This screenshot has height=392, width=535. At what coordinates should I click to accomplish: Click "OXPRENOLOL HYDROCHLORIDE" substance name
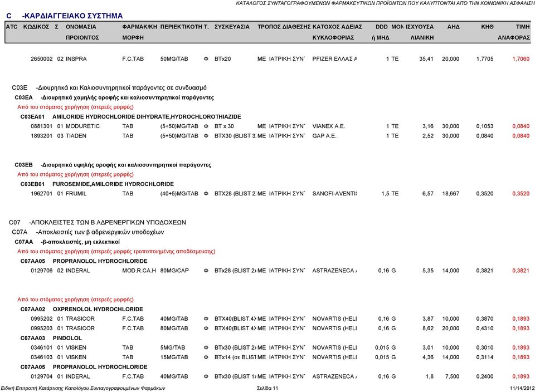pyautogui.click(x=98, y=309)
